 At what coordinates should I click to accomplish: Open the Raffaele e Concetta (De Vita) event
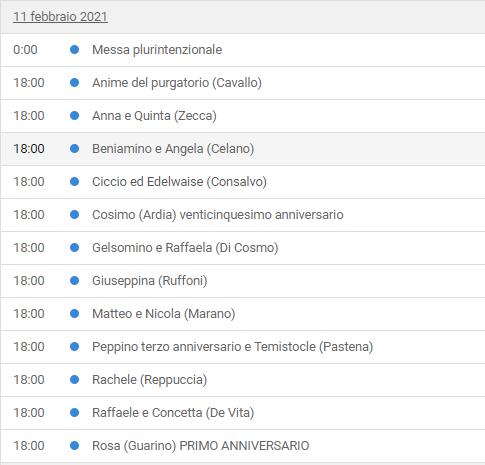173,413
